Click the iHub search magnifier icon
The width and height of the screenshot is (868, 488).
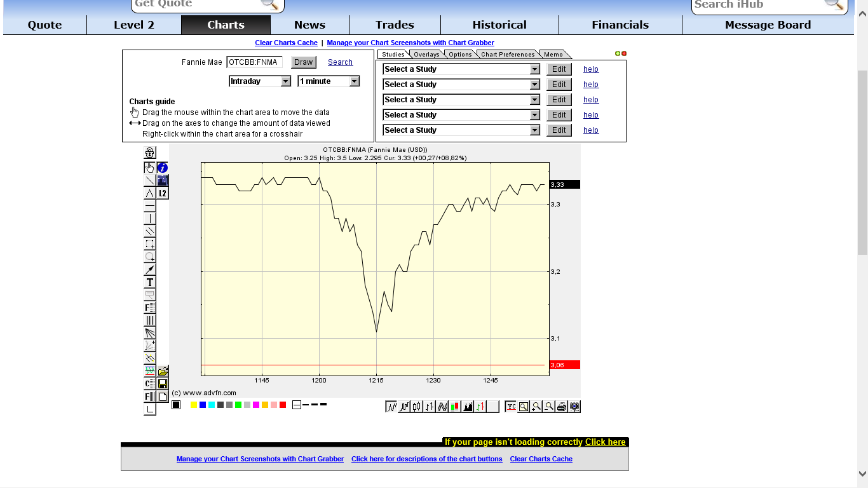[x=834, y=4]
